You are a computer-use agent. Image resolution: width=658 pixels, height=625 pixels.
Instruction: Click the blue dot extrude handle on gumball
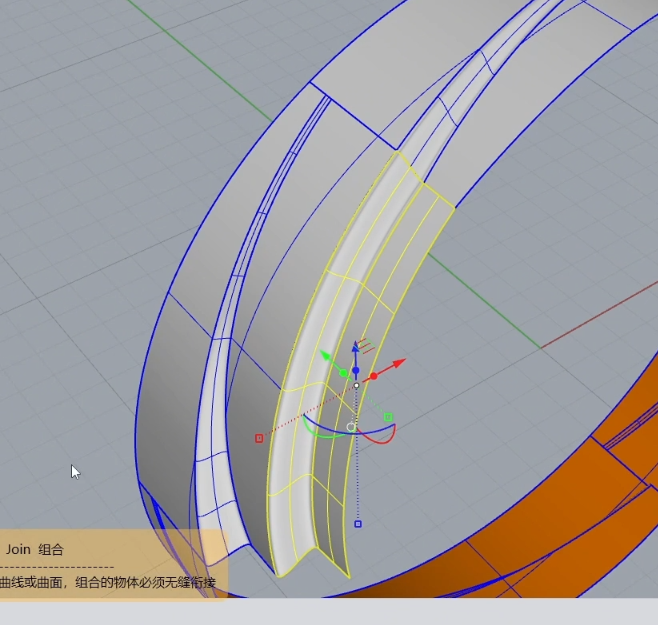tap(356, 370)
